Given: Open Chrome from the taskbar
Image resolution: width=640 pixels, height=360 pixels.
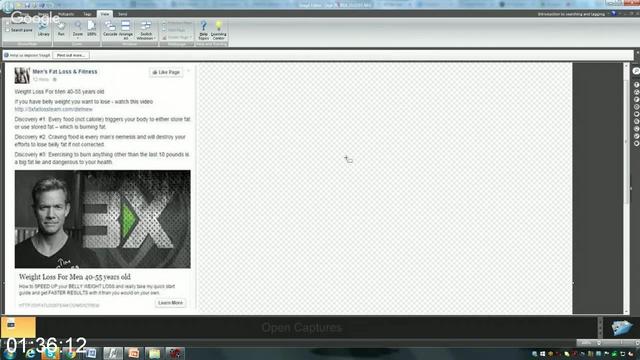Looking at the screenshot, I should pos(70,354).
